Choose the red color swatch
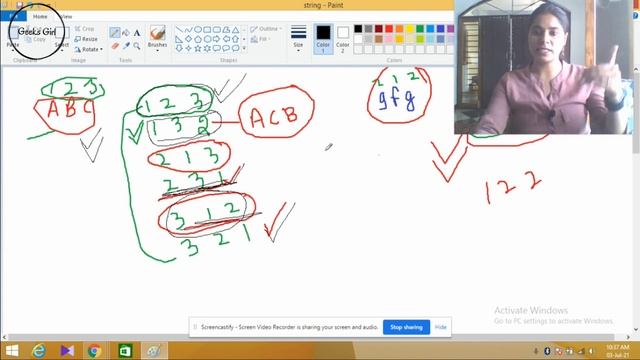The width and height of the screenshot is (640, 360). [x=389, y=28]
